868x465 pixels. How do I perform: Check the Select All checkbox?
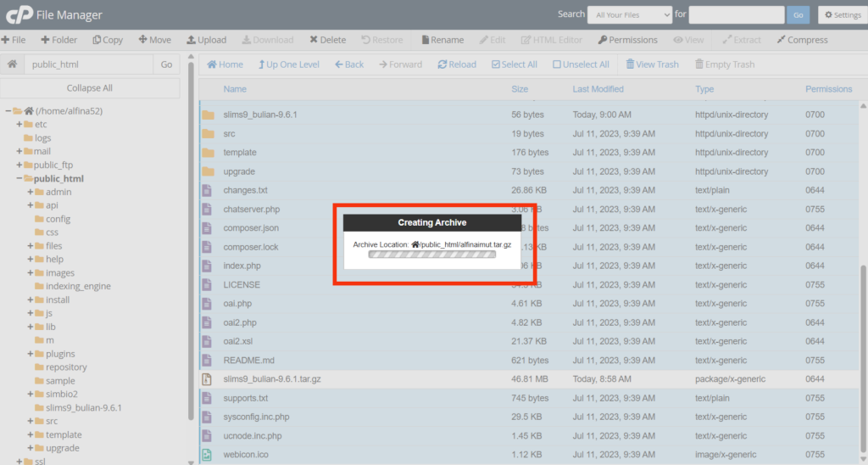(496, 64)
